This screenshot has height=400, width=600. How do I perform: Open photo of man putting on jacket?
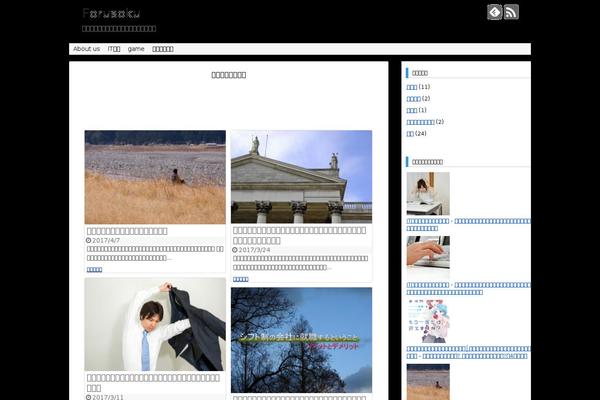[155, 324]
